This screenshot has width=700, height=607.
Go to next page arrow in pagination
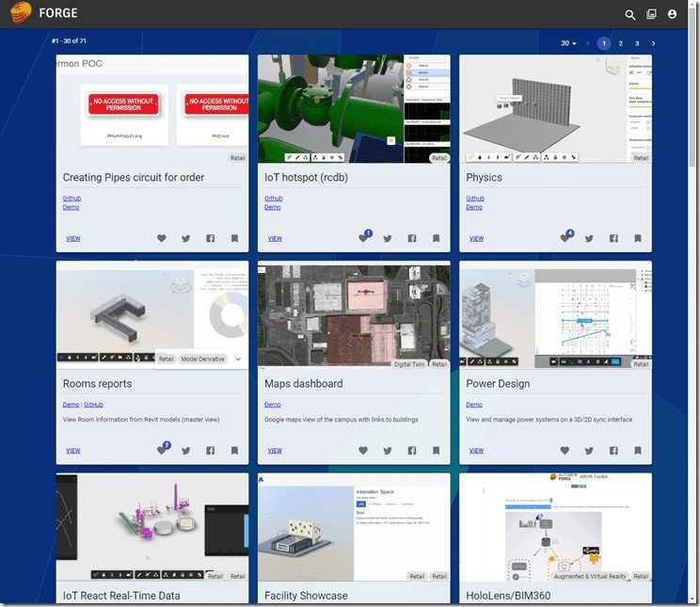(x=654, y=43)
